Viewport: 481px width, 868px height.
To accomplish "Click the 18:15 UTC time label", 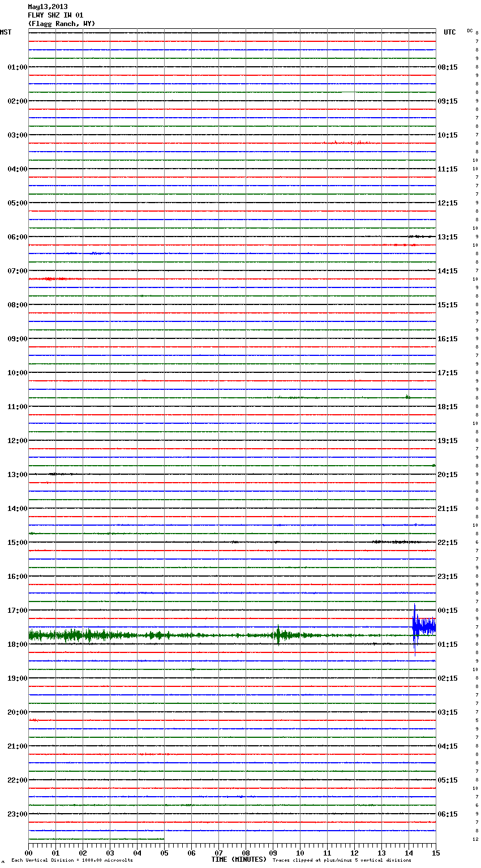I will click(x=448, y=407).
